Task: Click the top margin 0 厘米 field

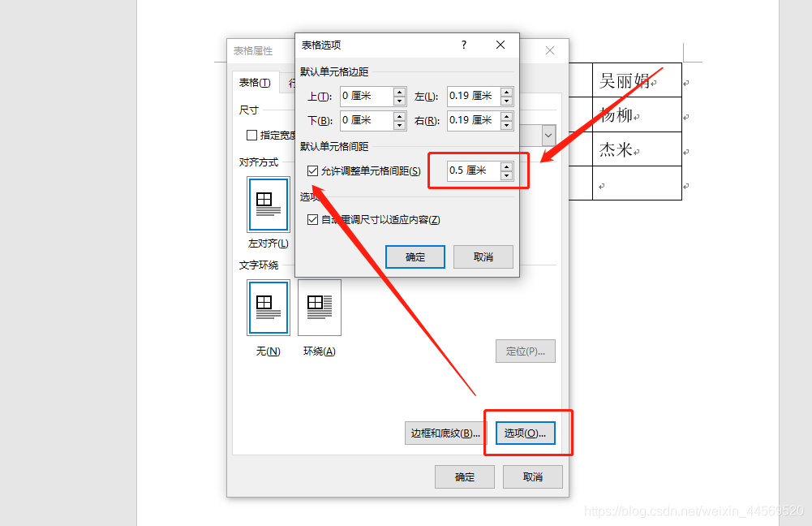Action: point(367,96)
